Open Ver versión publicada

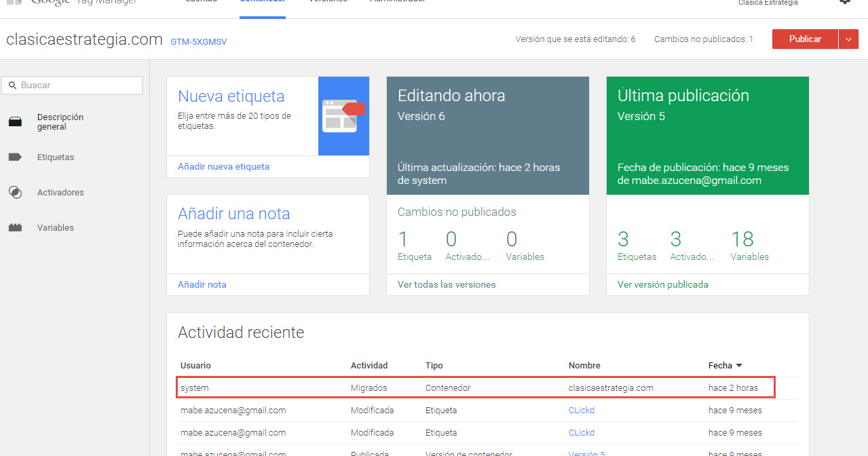tap(663, 284)
